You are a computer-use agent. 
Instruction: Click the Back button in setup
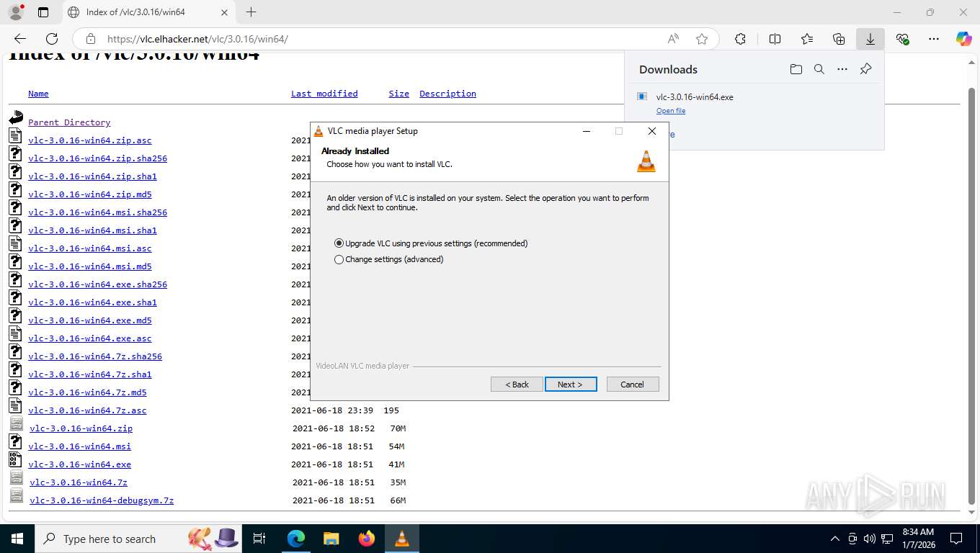point(517,385)
